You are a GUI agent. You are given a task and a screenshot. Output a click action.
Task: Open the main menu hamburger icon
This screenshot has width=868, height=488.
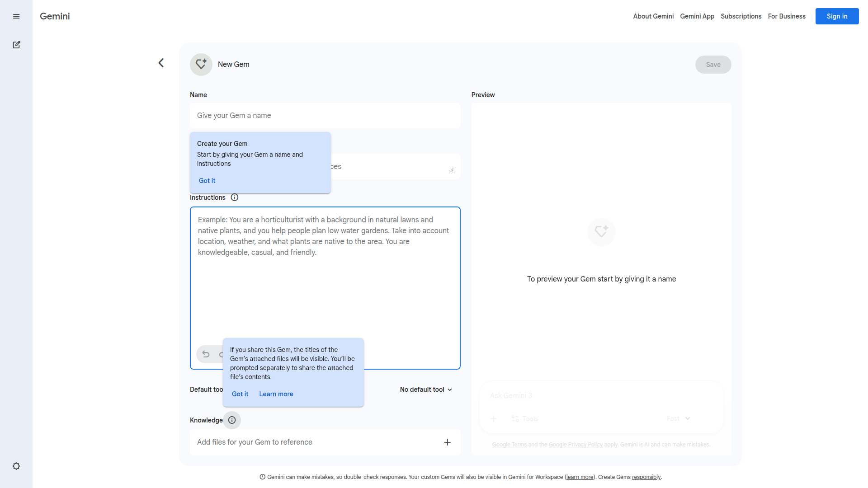[x=16, y=16]
